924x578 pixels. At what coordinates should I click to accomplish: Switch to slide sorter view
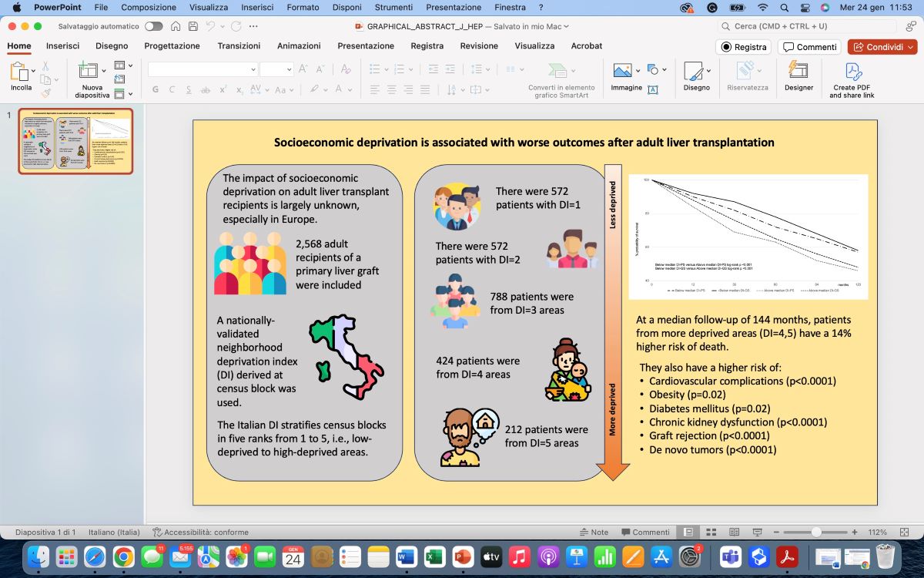(711, 532)
